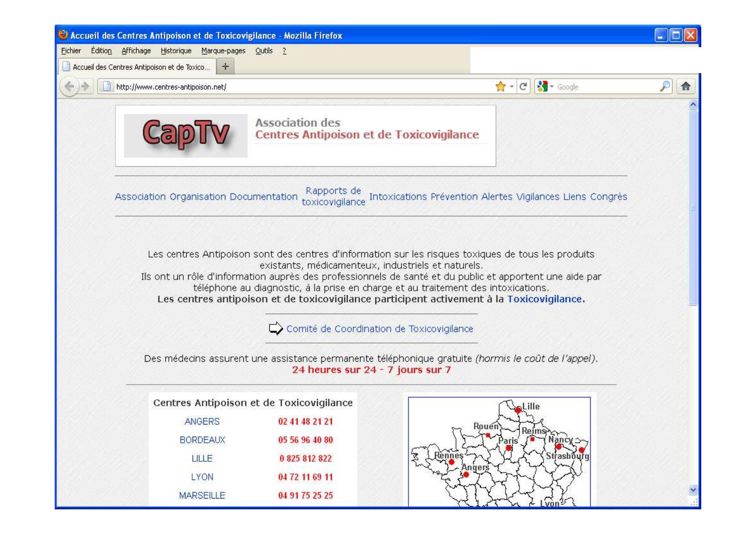Open the Historique menu
Screen dimensions: 756x534
click(176, 51)
